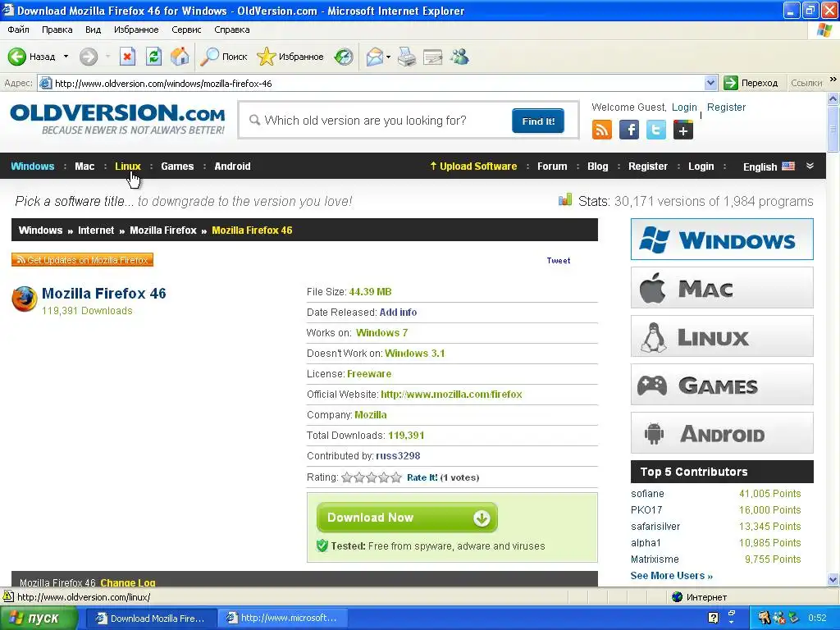The image size is (840, 630).
Task: Open the Сервис menu
Action: 186,30
